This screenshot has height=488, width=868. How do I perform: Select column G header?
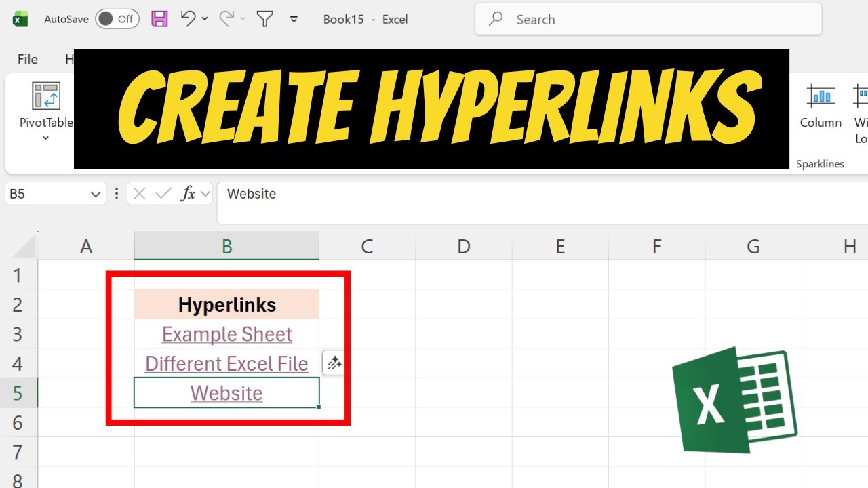click(753, 246)
